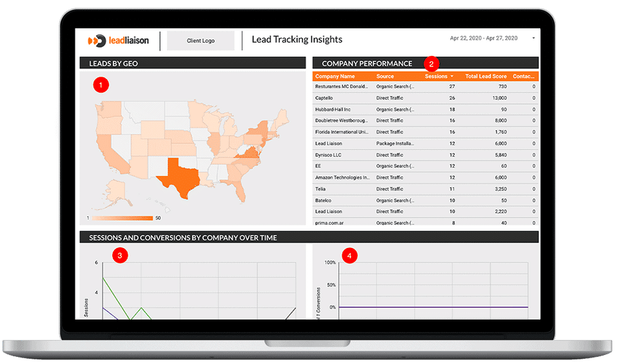Viewport: 619px width, 364px height.
Task: Click the Client Logo placeholder
Action: point(201,41)
